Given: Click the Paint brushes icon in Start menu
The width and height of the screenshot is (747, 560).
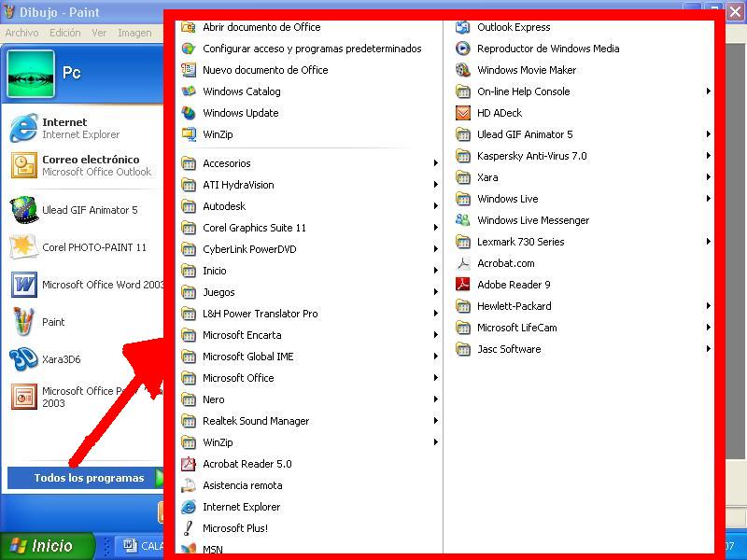Looking at the screenshot, I should [x=23, y=322].
